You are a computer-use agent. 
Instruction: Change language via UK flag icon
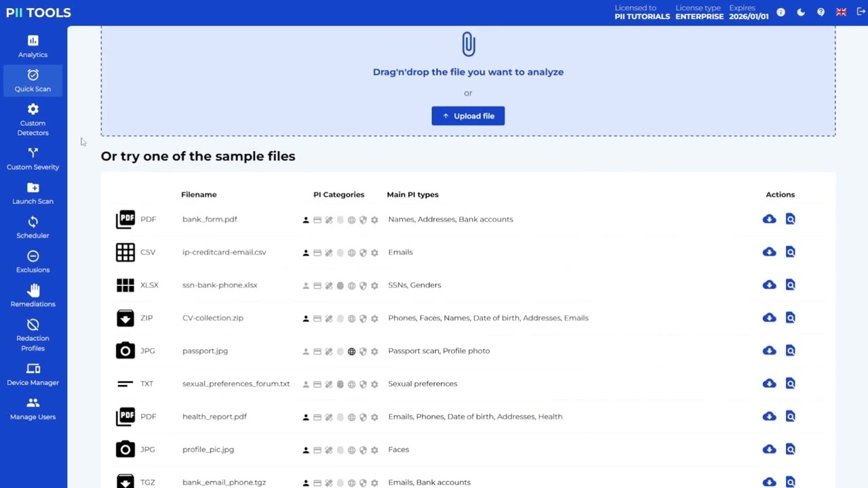(x=841, y=12)
